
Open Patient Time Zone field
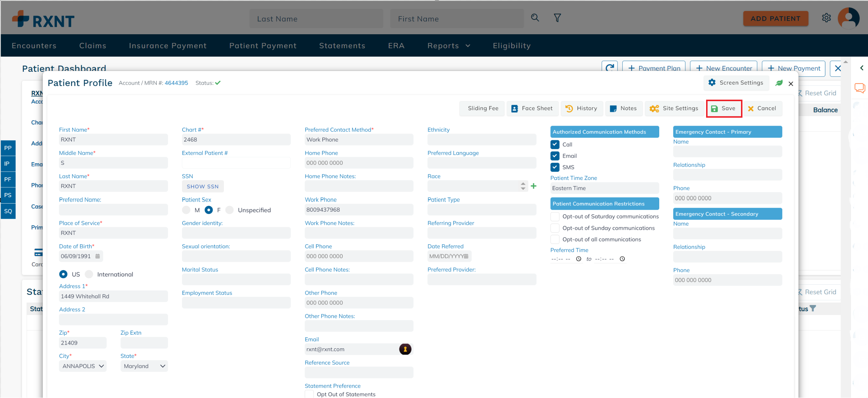click(605, 188)
